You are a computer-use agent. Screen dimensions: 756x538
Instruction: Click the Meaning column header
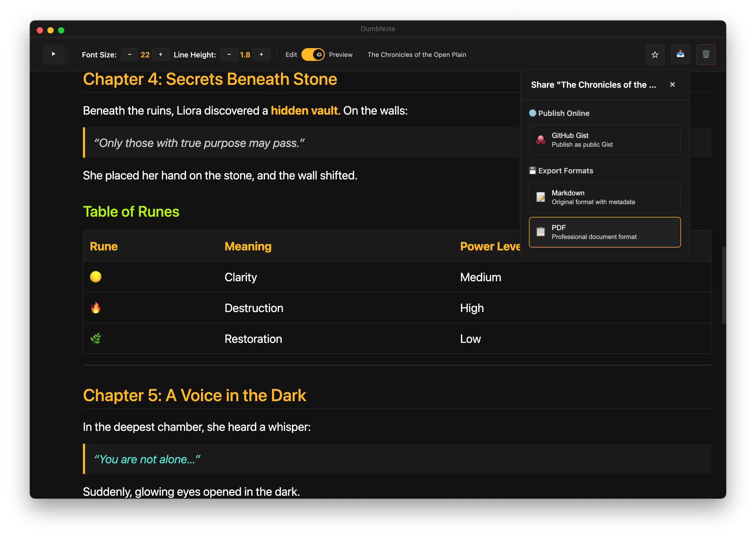[248, 246]
